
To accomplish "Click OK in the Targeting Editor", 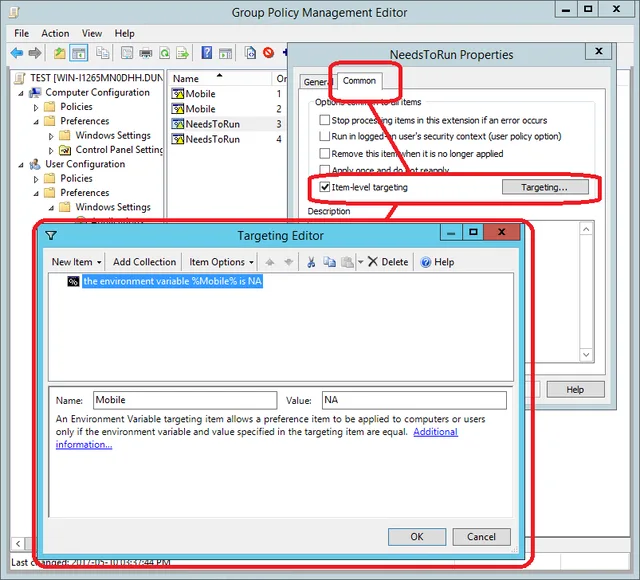I will (x=417, y=536).
